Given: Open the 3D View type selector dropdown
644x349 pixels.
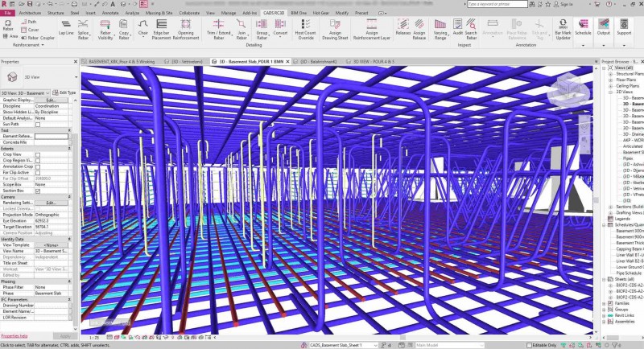Looking at the screenshot, I should 76,77.
